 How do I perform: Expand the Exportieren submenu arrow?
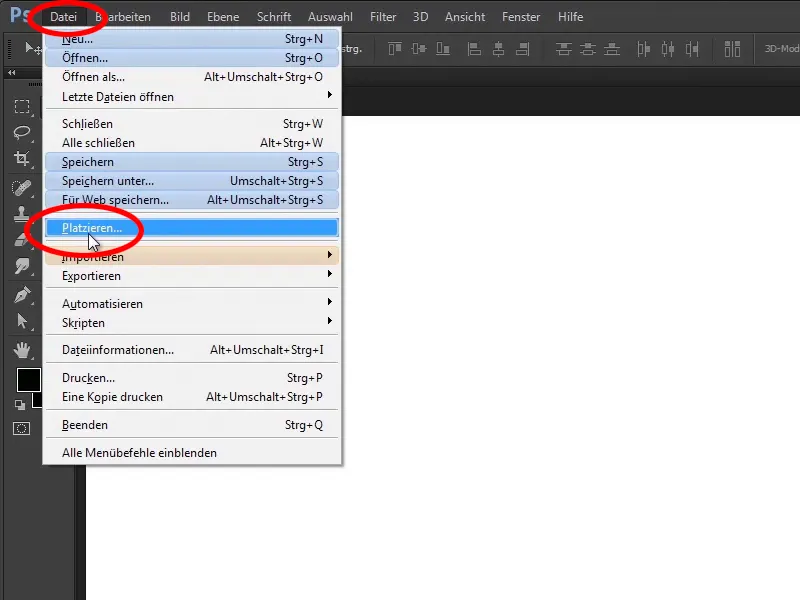click(x=330, y=274)
